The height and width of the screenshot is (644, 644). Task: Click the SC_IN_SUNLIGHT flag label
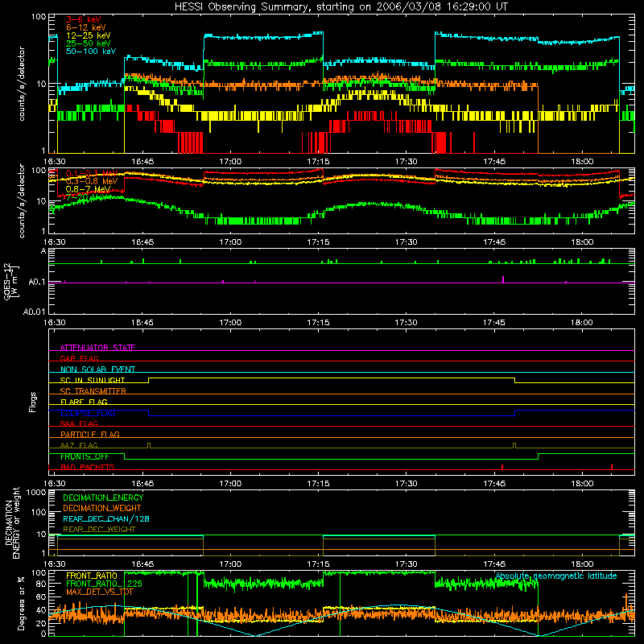[x=93, y=380]
